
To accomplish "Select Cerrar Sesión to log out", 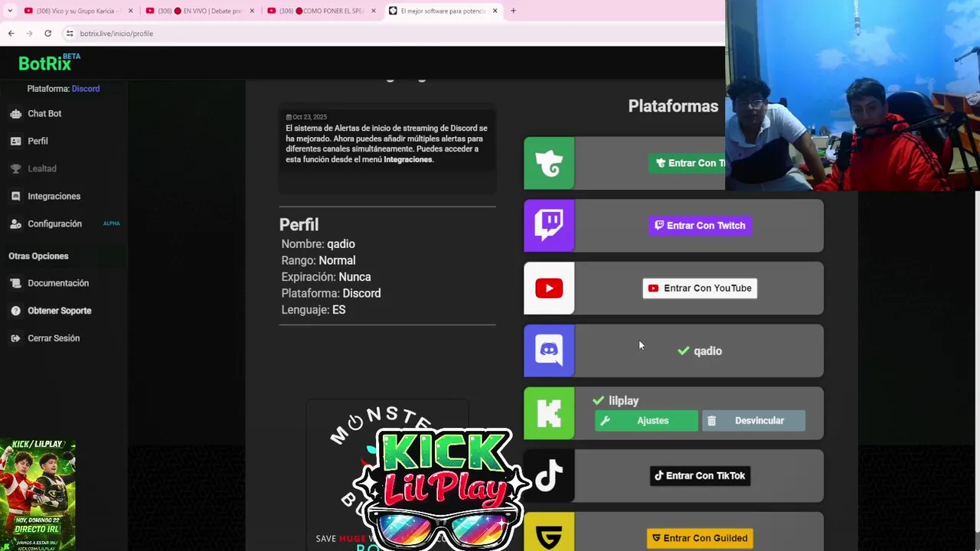I will pyautogui.click(x=54, y=338).
